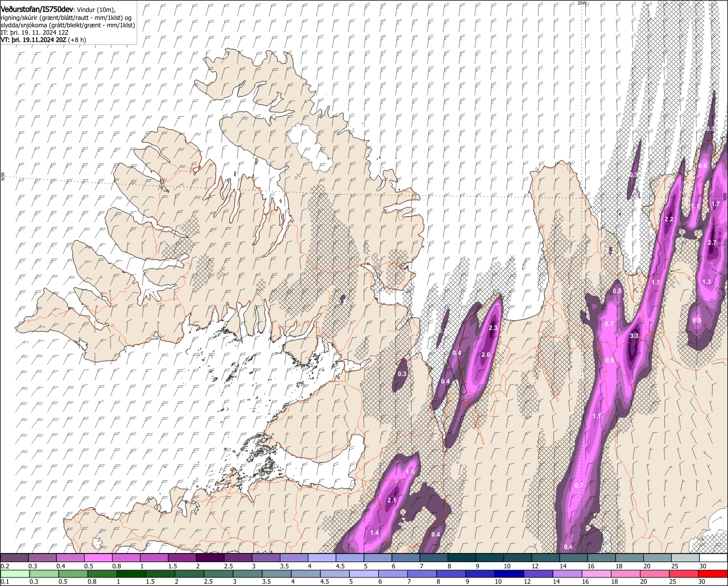Screen dimensions: 728x586
Task: Select the dark teal snow swatch starting at 8
Action: [462, 558]
